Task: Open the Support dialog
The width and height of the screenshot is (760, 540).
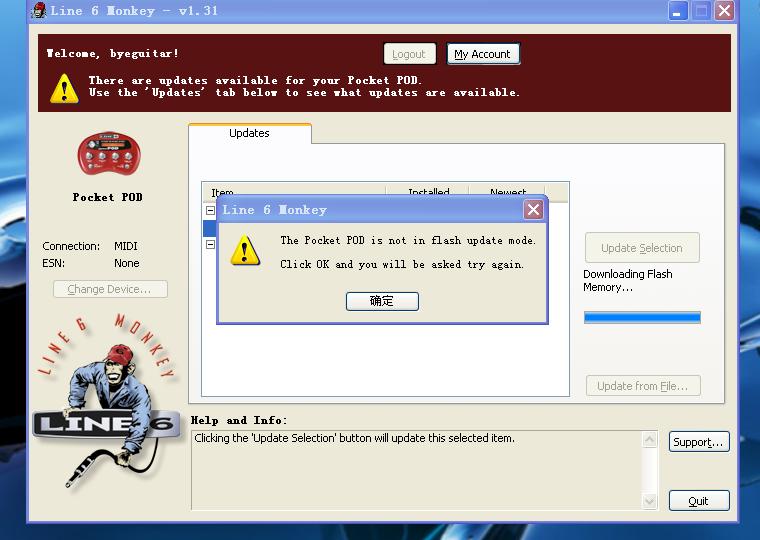Action: click(x=698, y=442)
